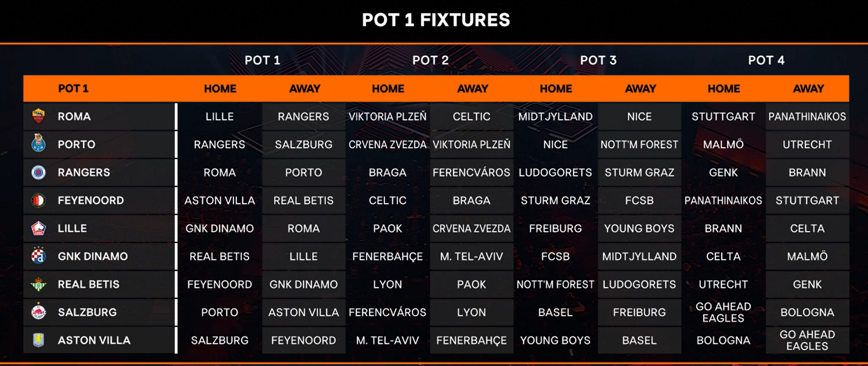Click the Lille club crest
This screenshot has width=868, height=366.
39,228
